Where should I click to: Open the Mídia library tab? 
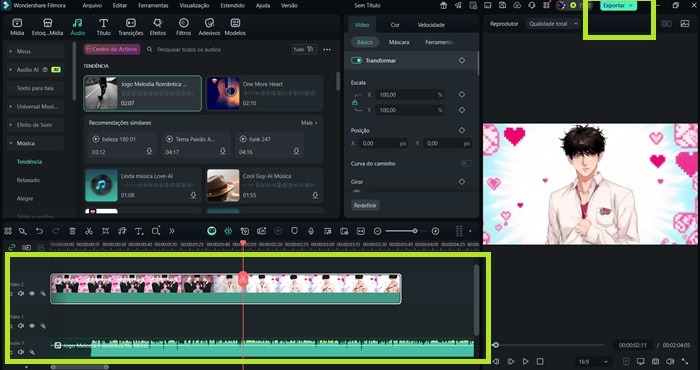pos(17,27)
